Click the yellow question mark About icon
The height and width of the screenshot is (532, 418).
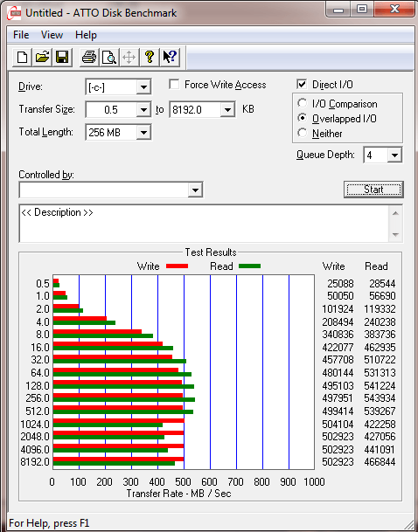click(x=150, y=57)
